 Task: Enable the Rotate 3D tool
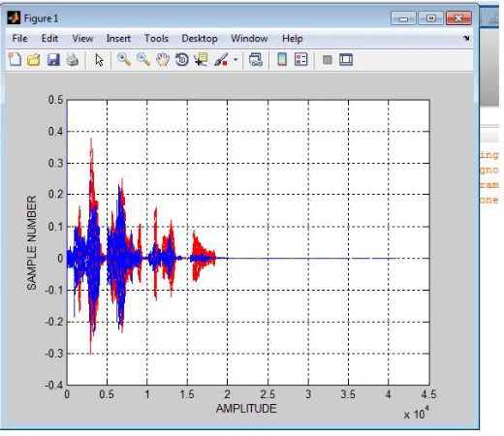[x=182, y=60]
